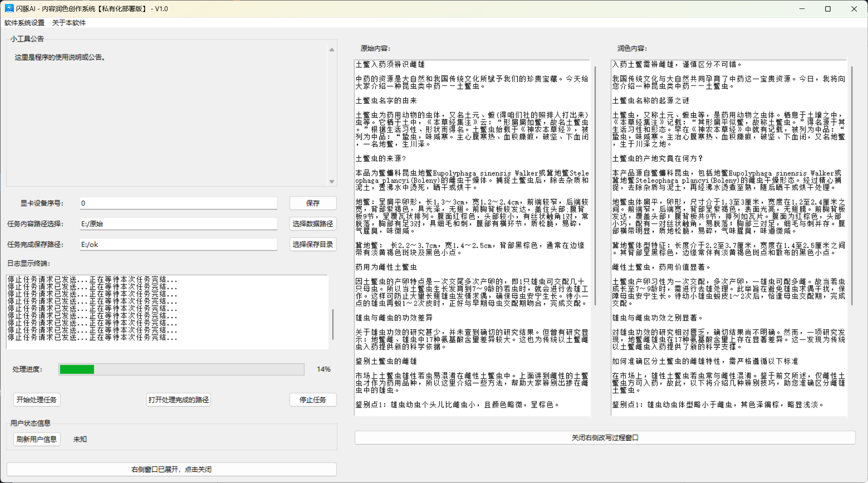The height and width of the screenshot is (483, 868).
Task: Open the 软件系统设置 menu
Action: tap(25, 23)
